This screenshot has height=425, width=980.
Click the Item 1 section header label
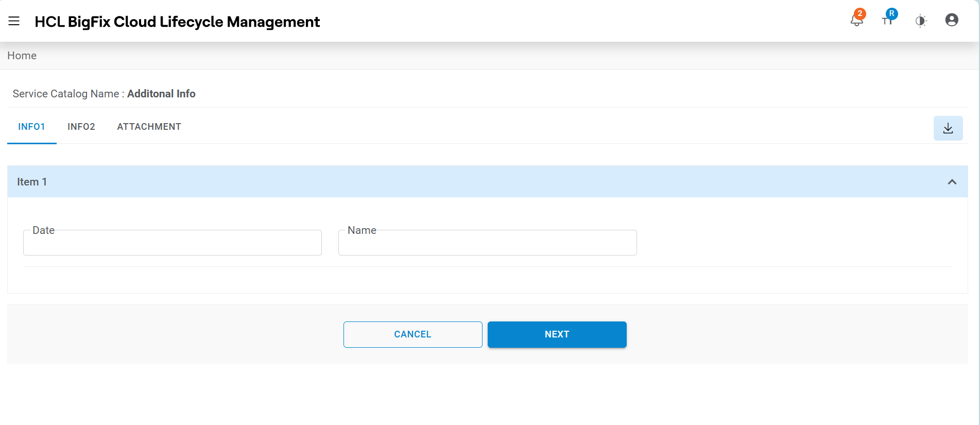point(32,182)
